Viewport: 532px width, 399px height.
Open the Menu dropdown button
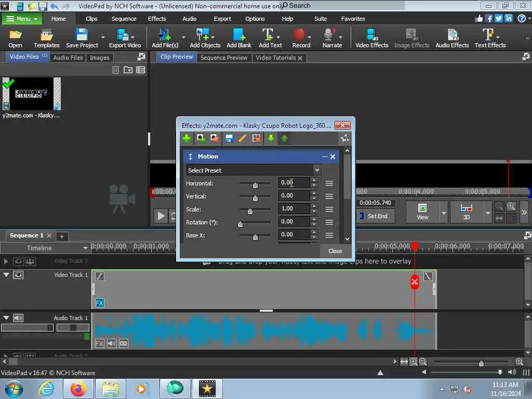tap(22, 19)
